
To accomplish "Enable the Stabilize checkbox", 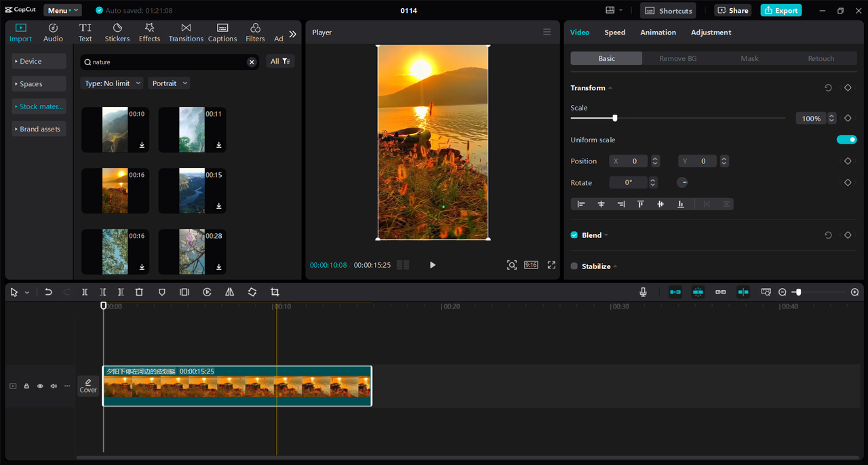I will [574, 266].
